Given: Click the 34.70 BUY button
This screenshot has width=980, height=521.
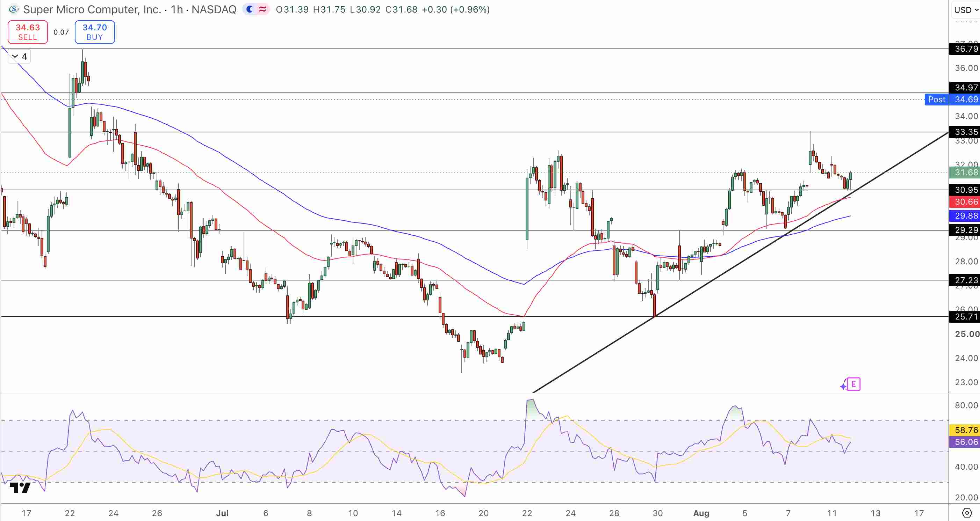Looking at the screenshot, I should point(95,32).
